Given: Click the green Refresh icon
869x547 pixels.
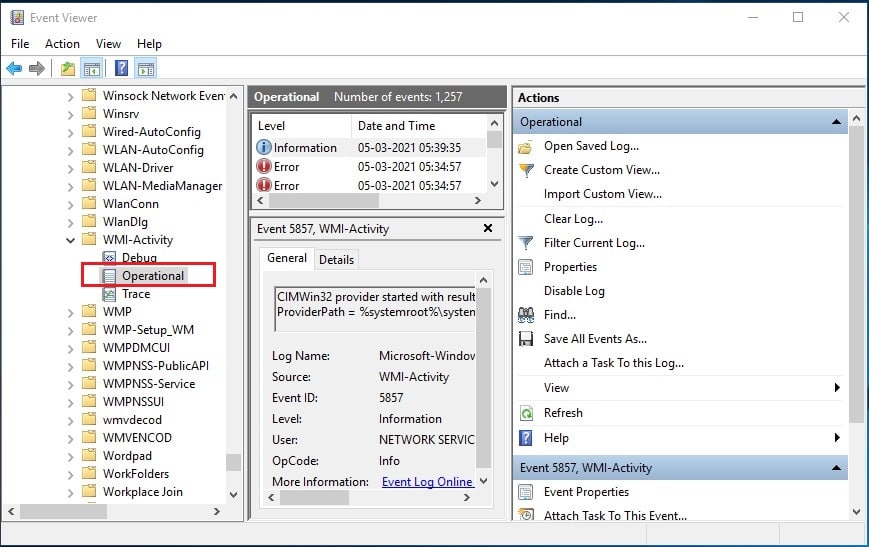Looking at the screenshot, I should click(526, 413).
